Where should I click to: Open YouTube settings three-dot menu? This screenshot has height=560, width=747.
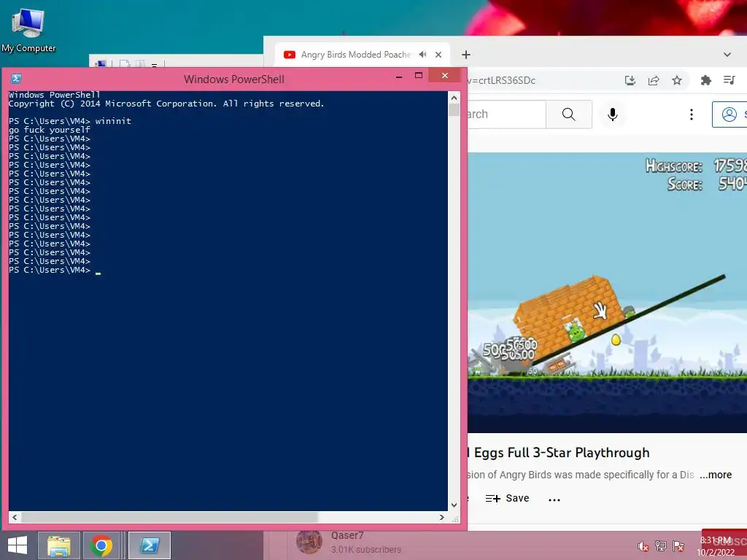692,114
